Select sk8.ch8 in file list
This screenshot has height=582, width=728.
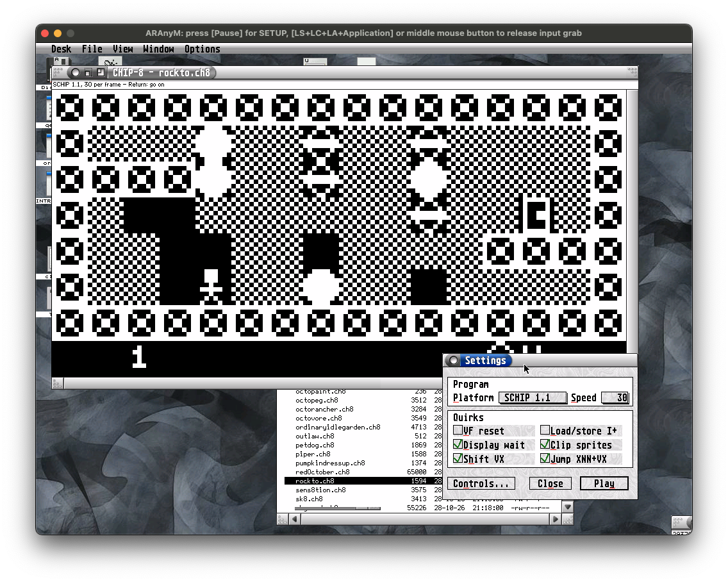point(310,499)
